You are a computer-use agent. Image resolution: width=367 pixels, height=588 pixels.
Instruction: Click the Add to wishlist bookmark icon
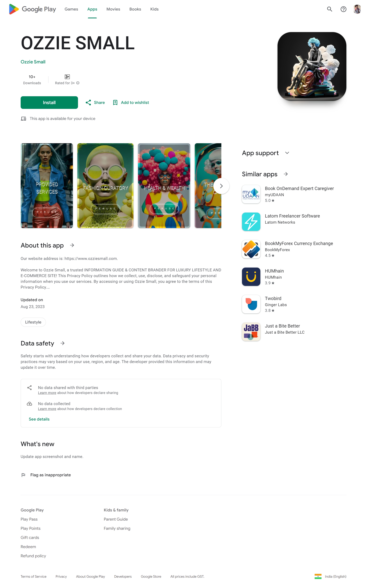[x=115, y=102]
